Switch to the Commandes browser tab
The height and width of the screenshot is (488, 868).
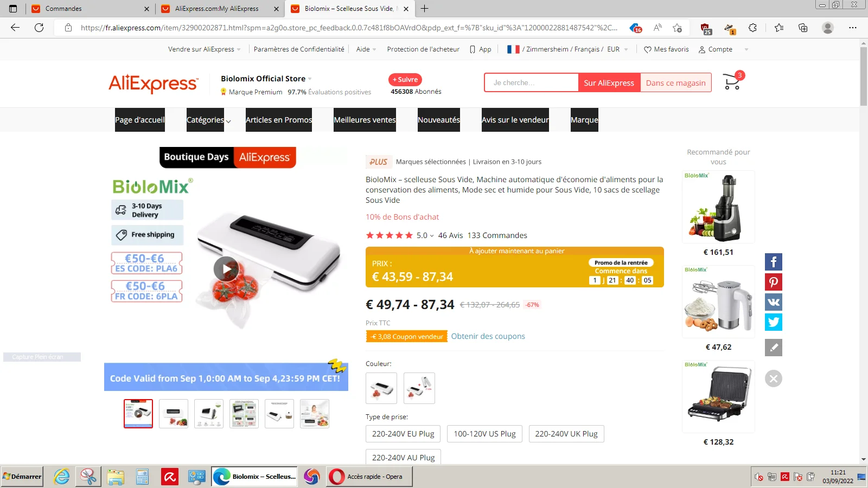[63, 9]
